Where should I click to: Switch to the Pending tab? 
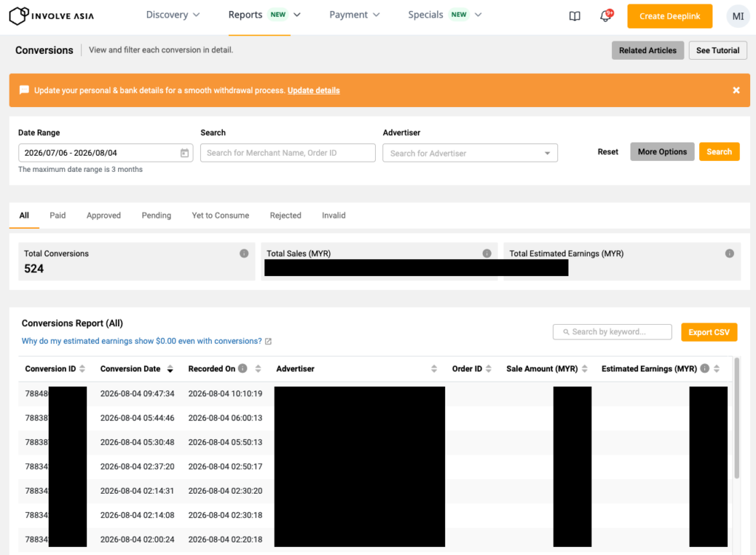pyautogui.click(x=157, y=216)
